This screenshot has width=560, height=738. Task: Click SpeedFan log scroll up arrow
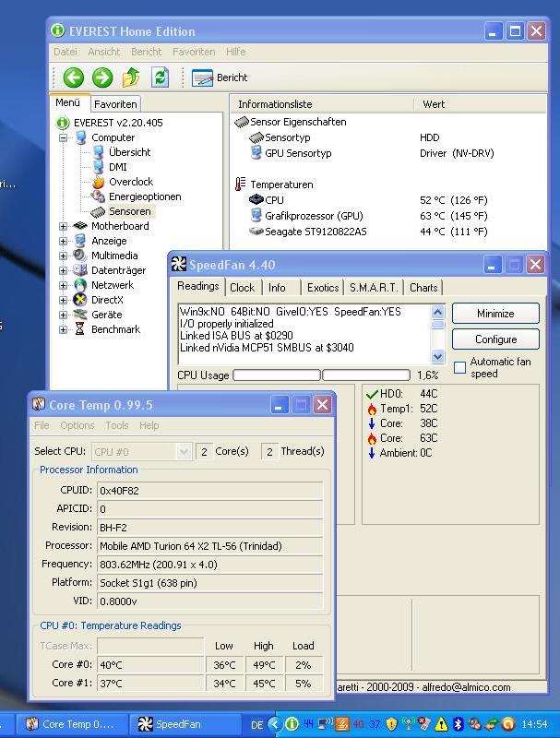pos(437,312)
